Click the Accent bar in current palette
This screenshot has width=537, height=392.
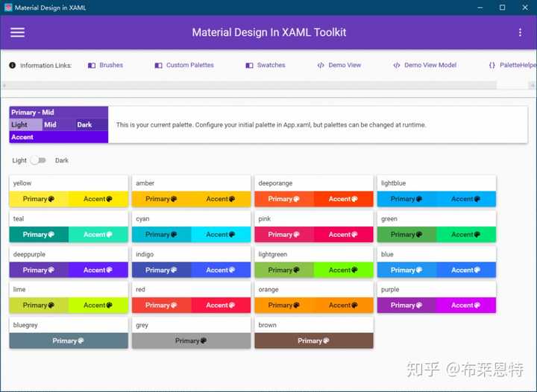[59, 137]
